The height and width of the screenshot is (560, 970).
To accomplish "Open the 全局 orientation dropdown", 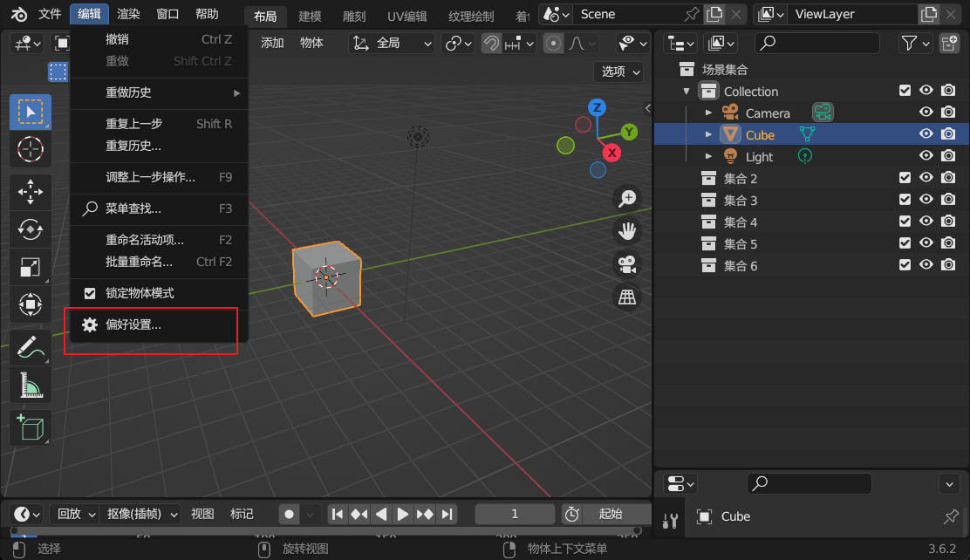I will click(392, 43).
